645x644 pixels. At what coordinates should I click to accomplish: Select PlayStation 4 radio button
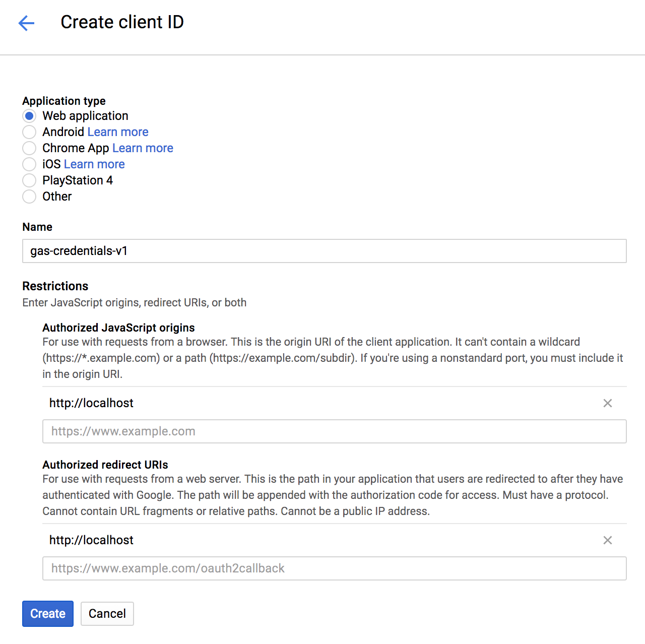(x=29, y=180)
